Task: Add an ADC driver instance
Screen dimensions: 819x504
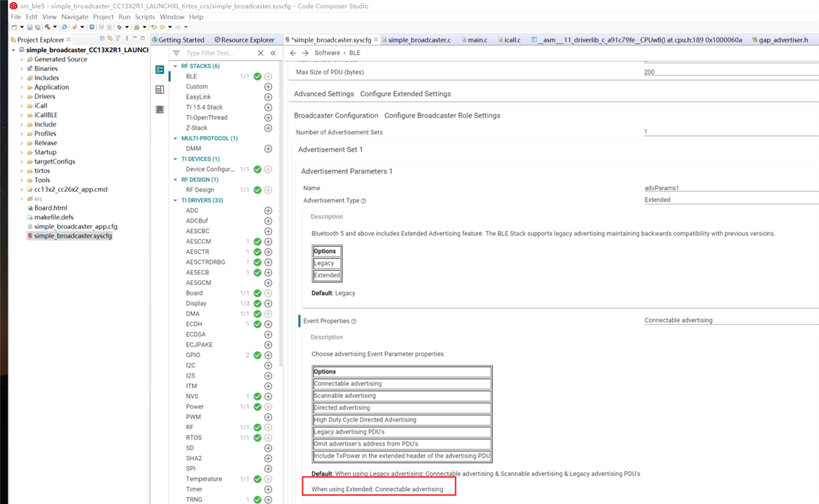Action: point(268,210)
